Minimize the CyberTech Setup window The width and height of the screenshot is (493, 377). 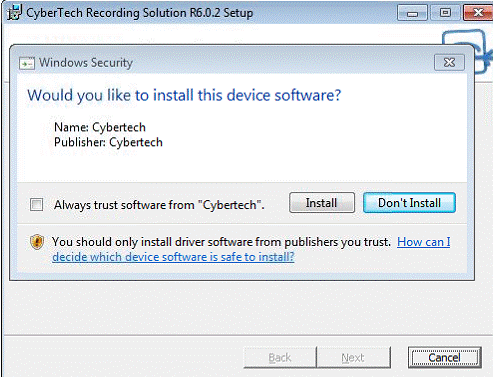click(x=412, y=13)
